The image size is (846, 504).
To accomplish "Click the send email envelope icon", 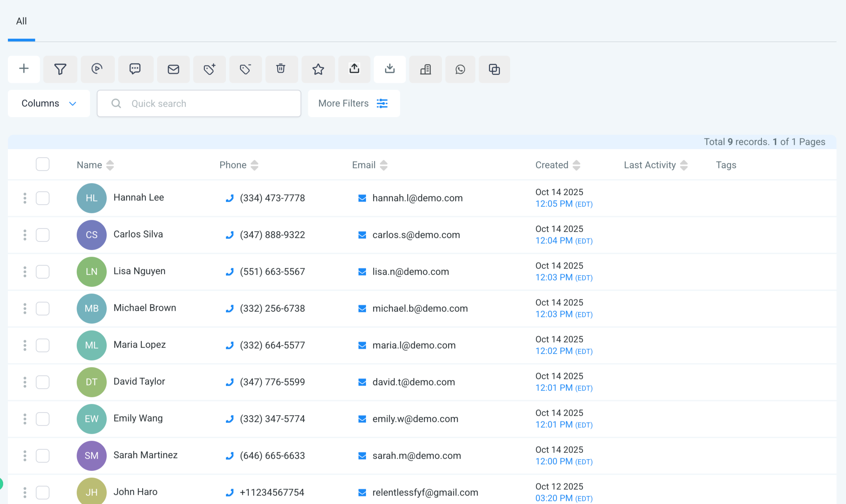I will 173,69.
